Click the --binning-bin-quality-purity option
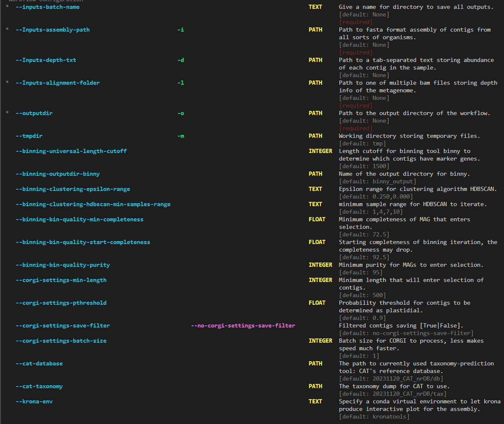This screenshot has width=504, height=424. pyautogui.click(x=63, y=265)
